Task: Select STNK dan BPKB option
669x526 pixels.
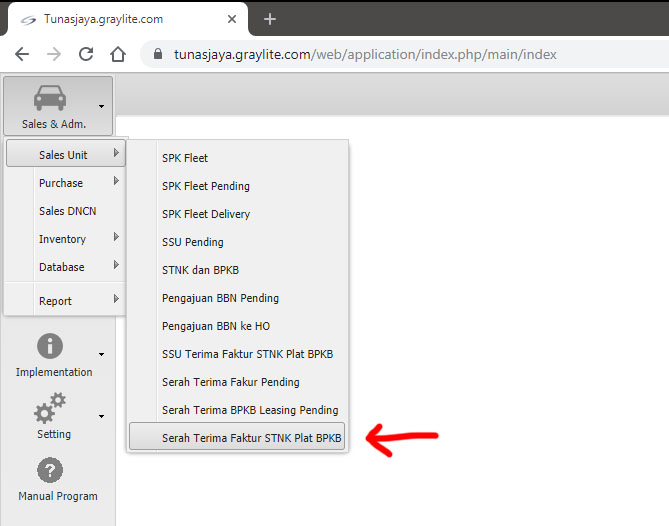Action: click(200, 270)
